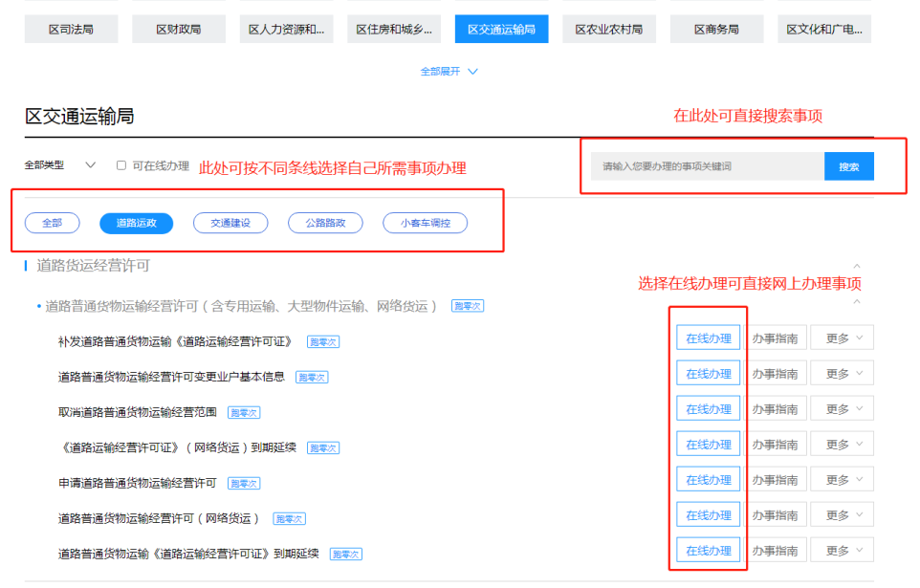Filter by 小客车调控 category pill
The width and height of the screenshot is (920, 588).
425,223
